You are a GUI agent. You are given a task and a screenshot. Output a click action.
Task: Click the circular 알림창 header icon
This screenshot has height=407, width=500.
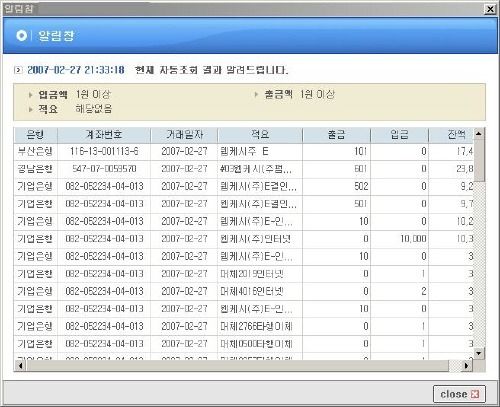click(21, 35)
